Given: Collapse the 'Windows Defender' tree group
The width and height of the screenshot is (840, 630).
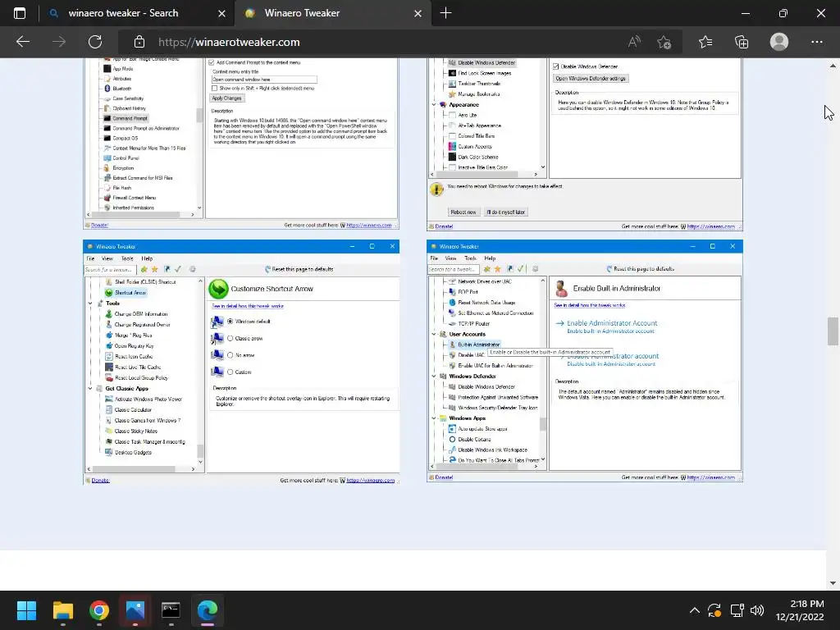Looking at the screenshot, I should coord(434,376).
